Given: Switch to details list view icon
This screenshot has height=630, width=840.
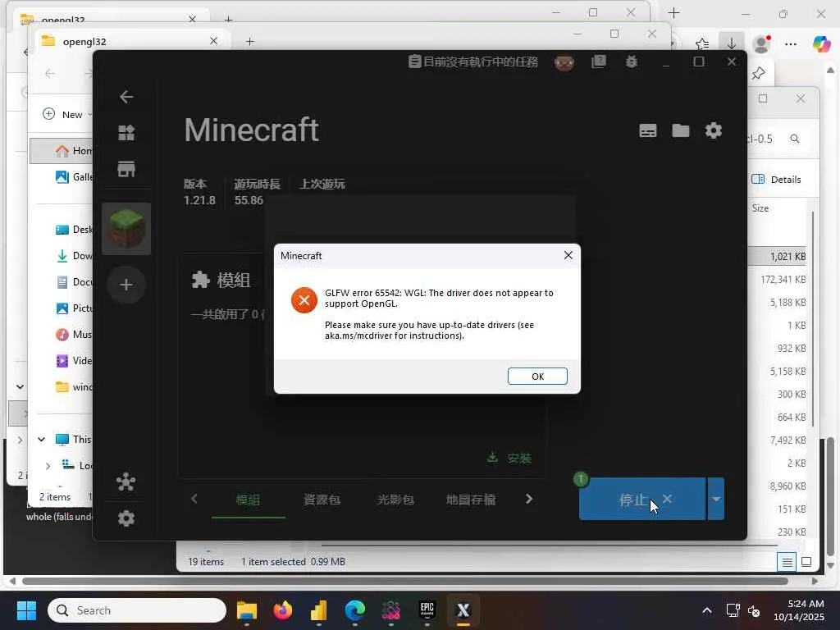Looking at the screenshot, I should tap(787, 562).
